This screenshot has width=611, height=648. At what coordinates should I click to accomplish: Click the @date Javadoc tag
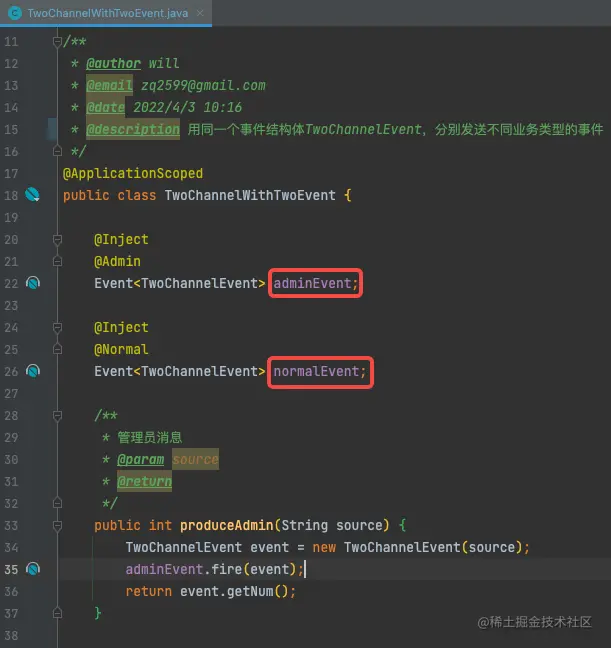click(105, 107)
